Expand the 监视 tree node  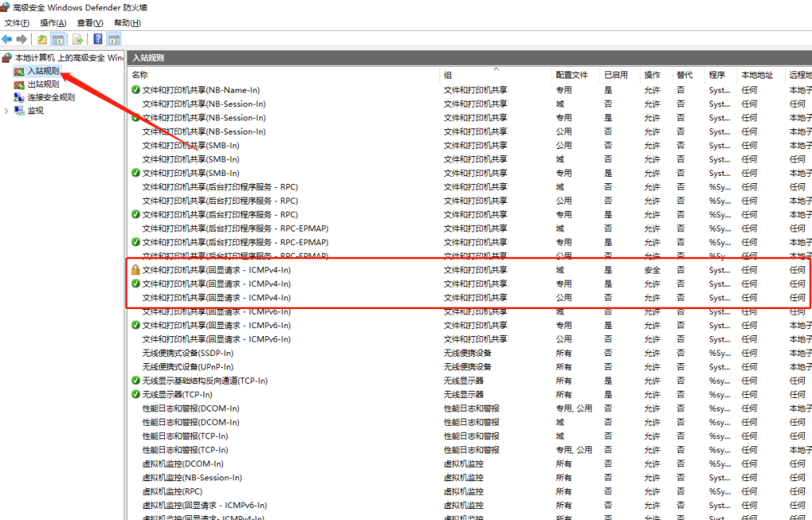coord(6,110)
